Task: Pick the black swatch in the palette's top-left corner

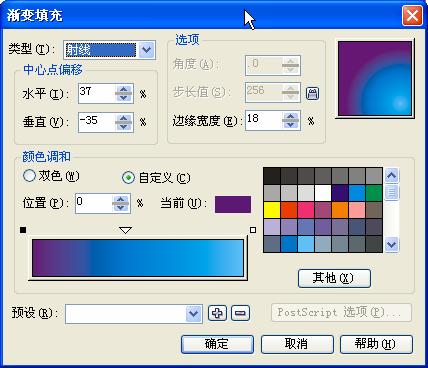Action: click(x=272, y=176)
